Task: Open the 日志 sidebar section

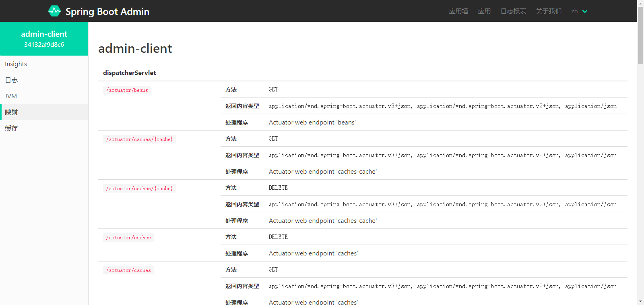Action: (44, 80)
